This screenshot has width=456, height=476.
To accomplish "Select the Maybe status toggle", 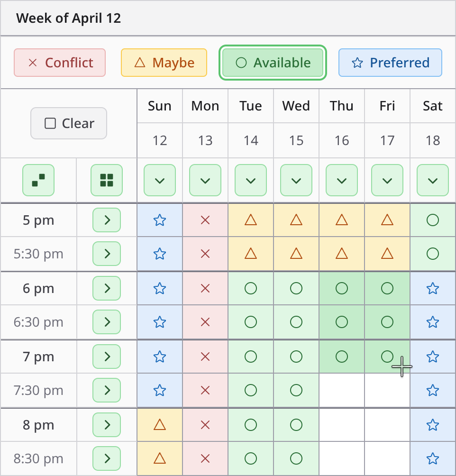I will [x=164, y=62].
